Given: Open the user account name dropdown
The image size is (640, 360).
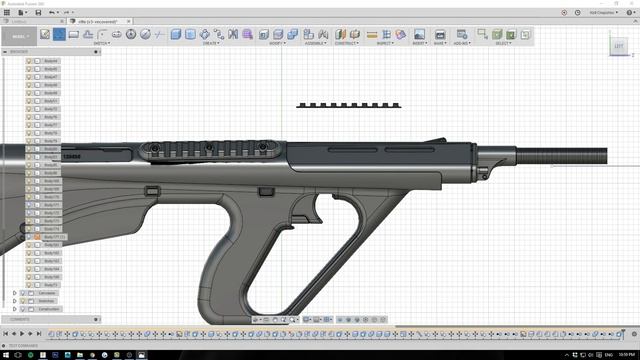Looking at the screenshot, I should pos(604,13).
